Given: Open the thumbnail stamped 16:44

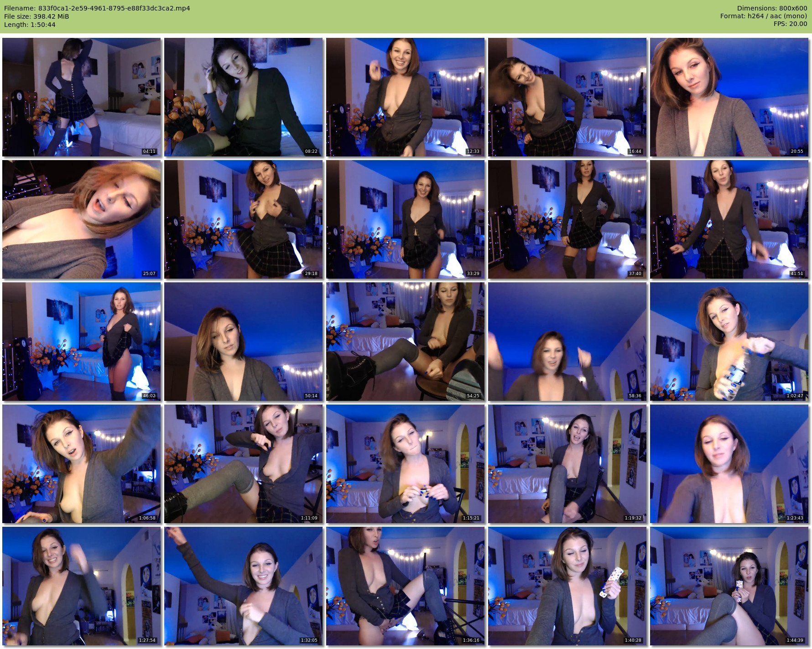Looking at the screenshot, I should (567, 97).
